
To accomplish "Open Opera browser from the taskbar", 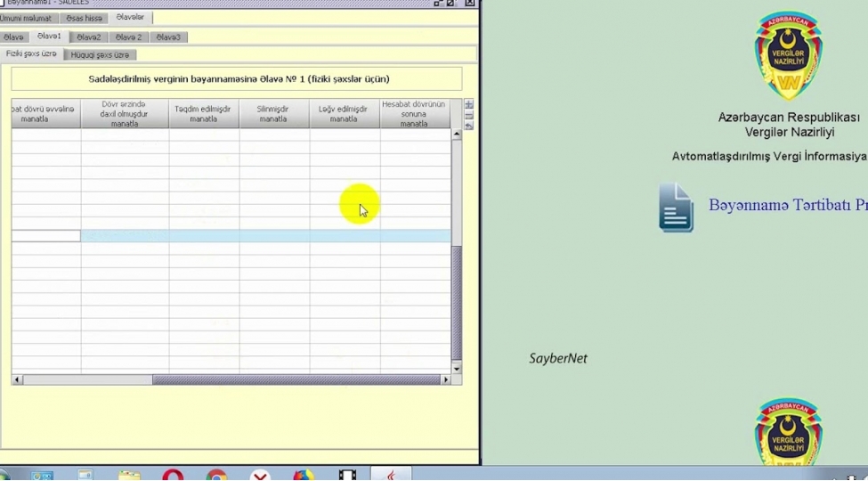I will (x=173, y=477).
